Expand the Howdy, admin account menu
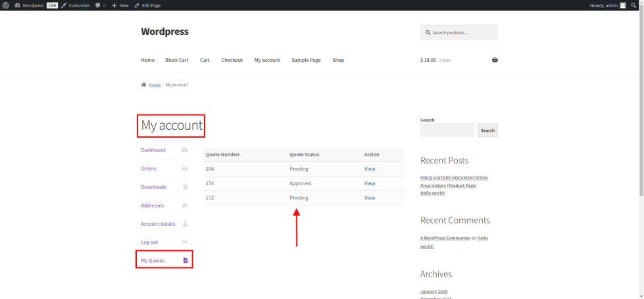Viewport: 644px width, 299px height. click(x=604, y=5)
